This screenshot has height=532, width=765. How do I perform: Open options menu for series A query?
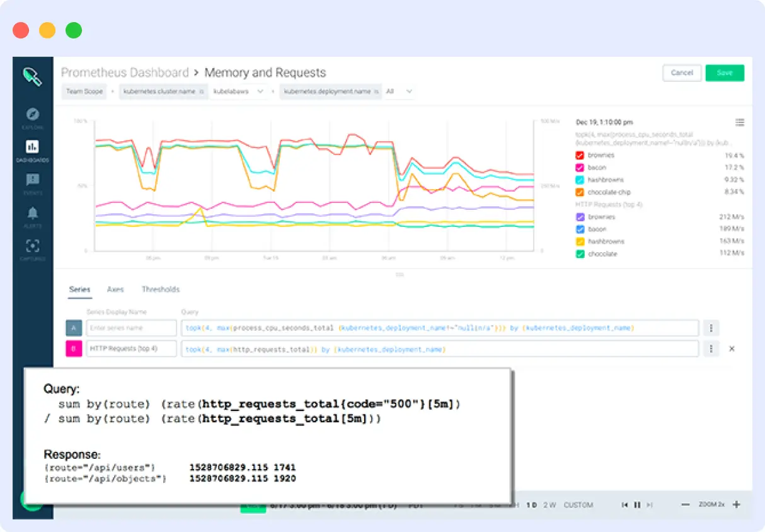[x=711, y=328]
